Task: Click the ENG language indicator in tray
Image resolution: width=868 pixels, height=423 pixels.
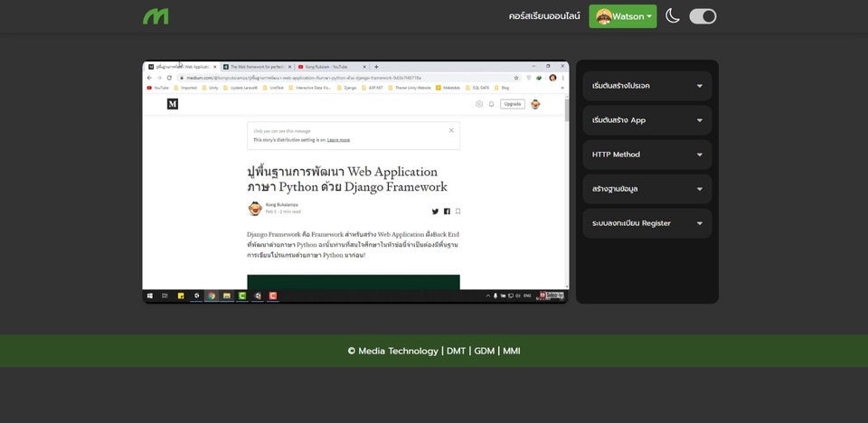Action: click(x=527, y=296)
